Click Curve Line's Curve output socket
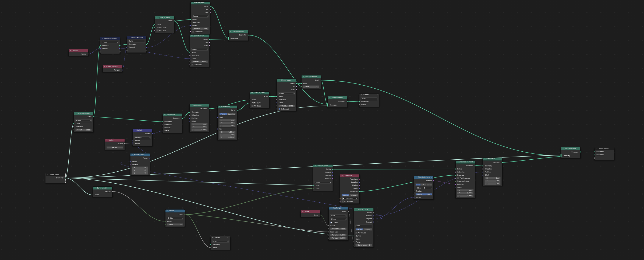Screen dimensions: 644x260 (237, 110)
